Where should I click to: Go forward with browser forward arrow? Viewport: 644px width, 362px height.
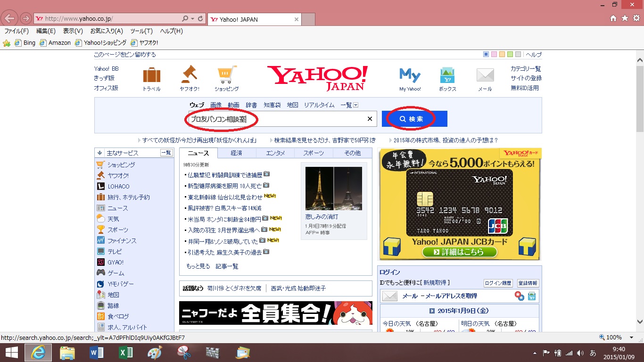(x=25, y=19)
